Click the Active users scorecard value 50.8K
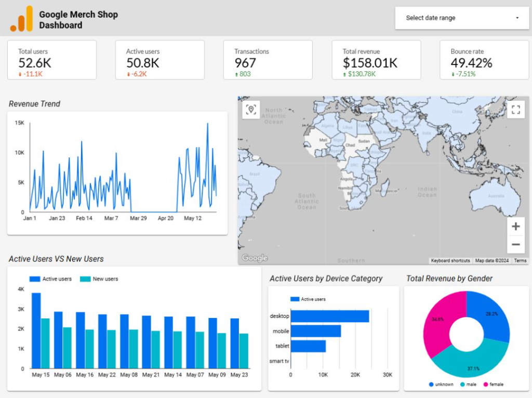Screen dimensions: 532x398 point(142,63)
